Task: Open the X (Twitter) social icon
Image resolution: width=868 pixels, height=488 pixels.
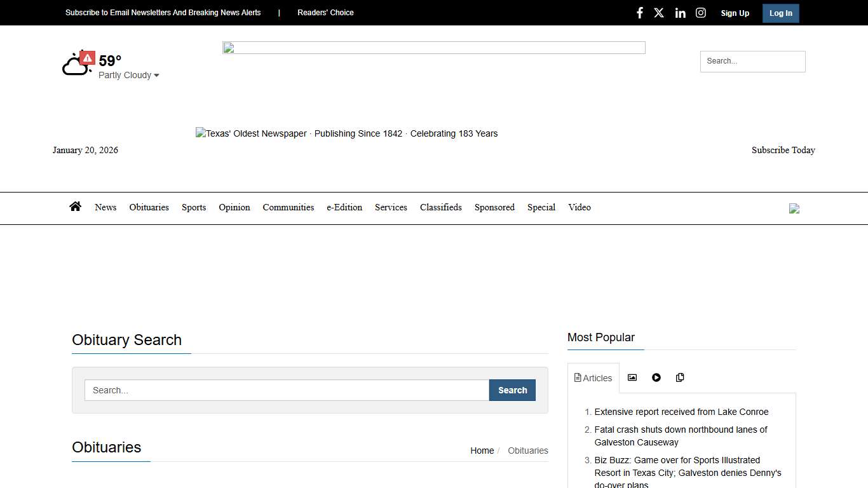Action: pyautogui.click(x=659, y=13)
